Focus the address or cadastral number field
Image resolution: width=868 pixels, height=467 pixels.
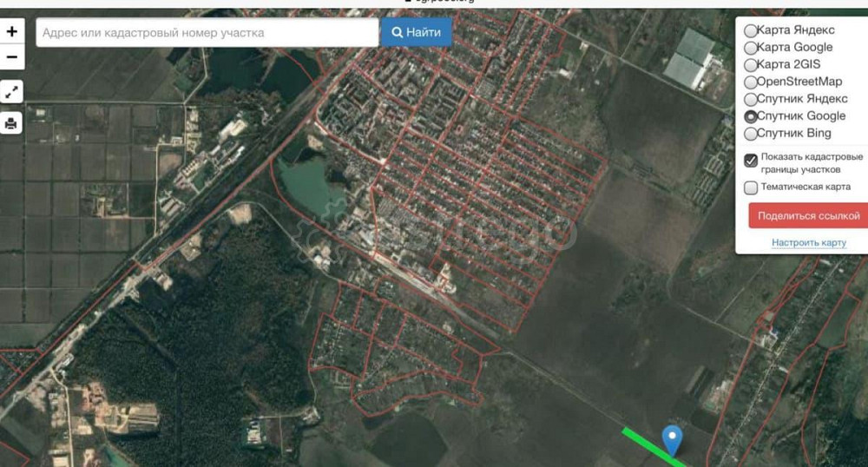tap(207, 33)
